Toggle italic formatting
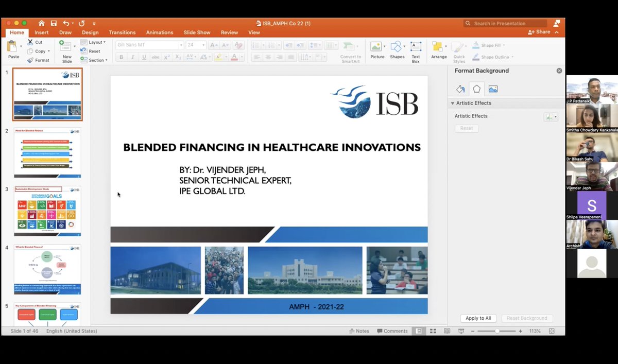This screenshot has height=364, width=618. [x=133, y=57]
